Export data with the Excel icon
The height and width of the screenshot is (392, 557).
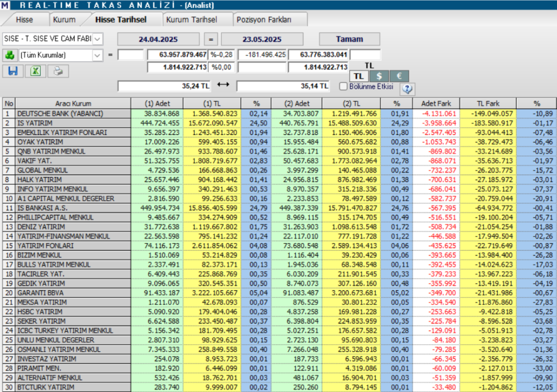pos(35,71)
